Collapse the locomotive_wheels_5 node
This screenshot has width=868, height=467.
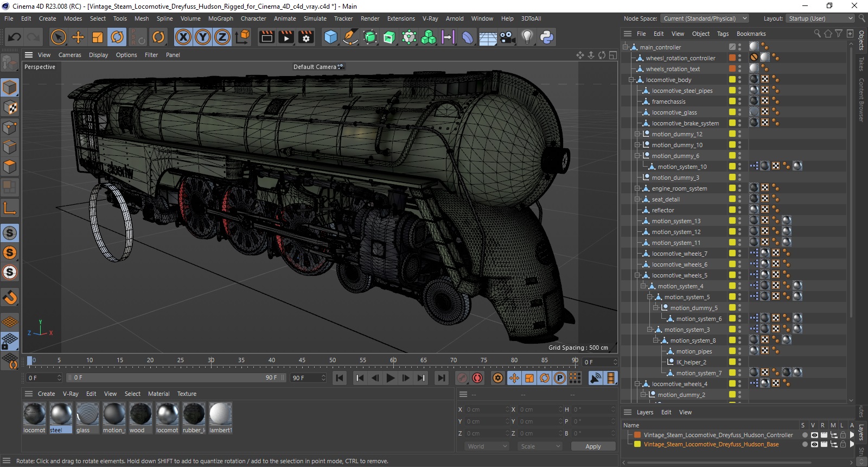(x=637, y=275)
